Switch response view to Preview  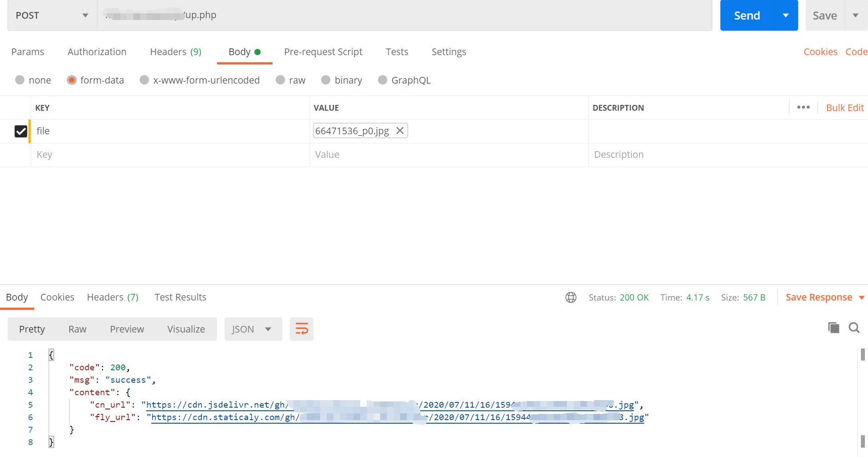(x=127, y=329)
